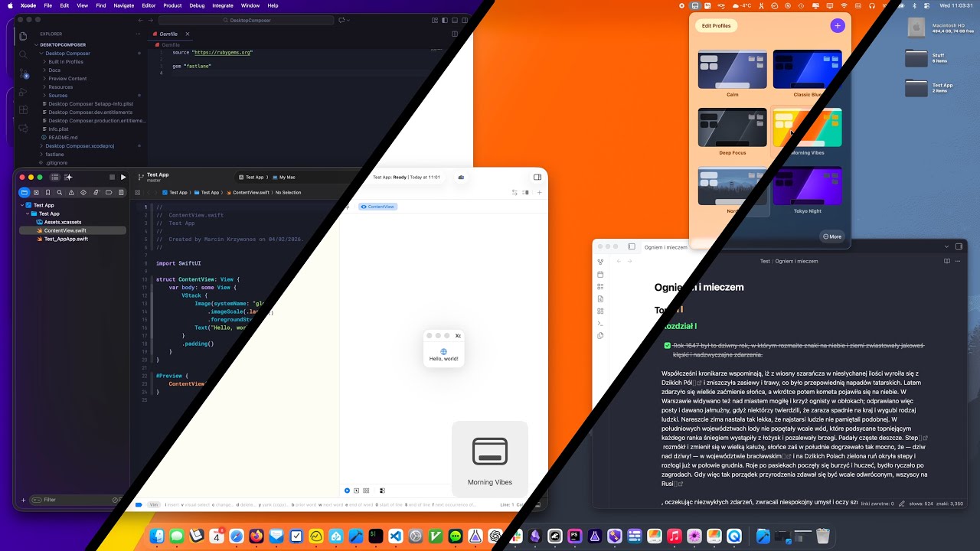Screen dimensions: 980x551
Task: Click the sparkle coding assistant icon
Action: coord(68,178)
